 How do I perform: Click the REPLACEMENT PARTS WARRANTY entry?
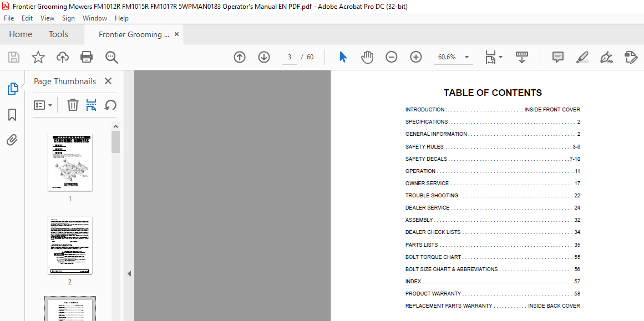tap(493, 306)
